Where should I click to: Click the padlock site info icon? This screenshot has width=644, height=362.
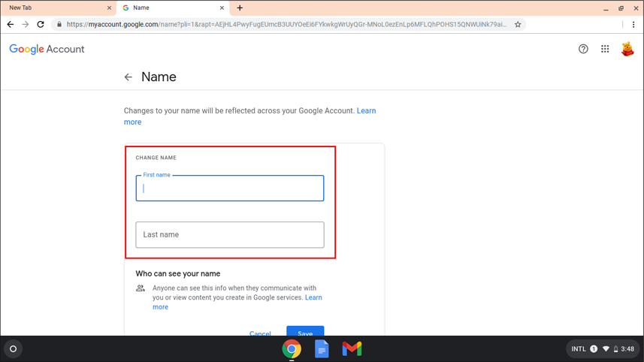(59, 25)
